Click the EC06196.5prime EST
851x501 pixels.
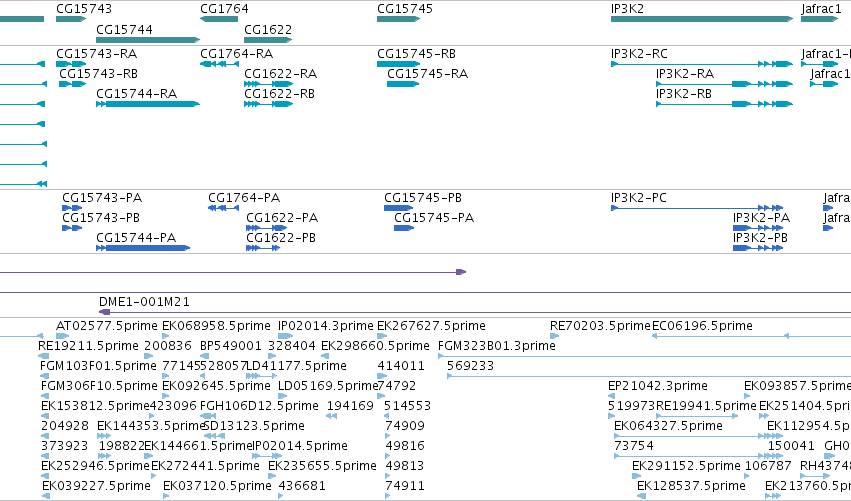(751, 336)
